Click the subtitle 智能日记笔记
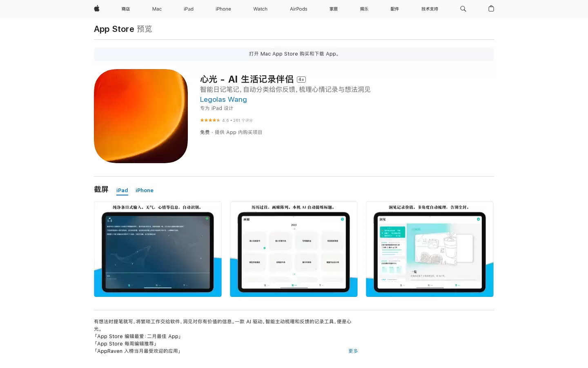Viewport: 588px width, 368px height. pyautogui.click(x=285, y=90)
